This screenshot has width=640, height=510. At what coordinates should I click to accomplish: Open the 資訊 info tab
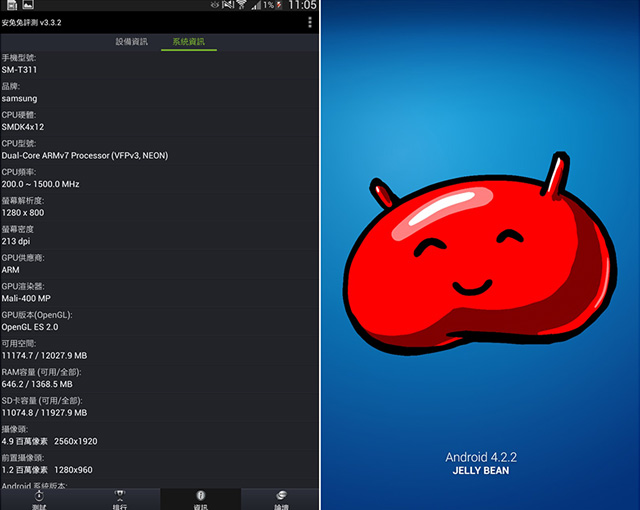[200, 499]
